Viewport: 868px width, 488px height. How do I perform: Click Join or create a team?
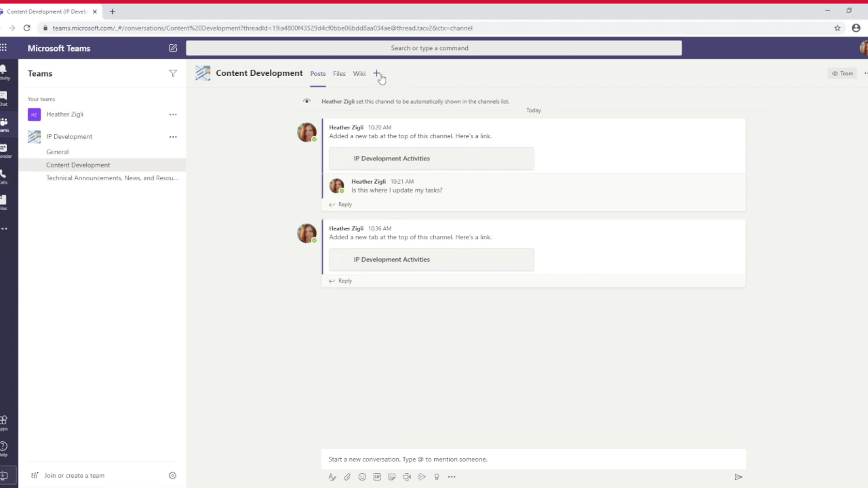(67, 476)
